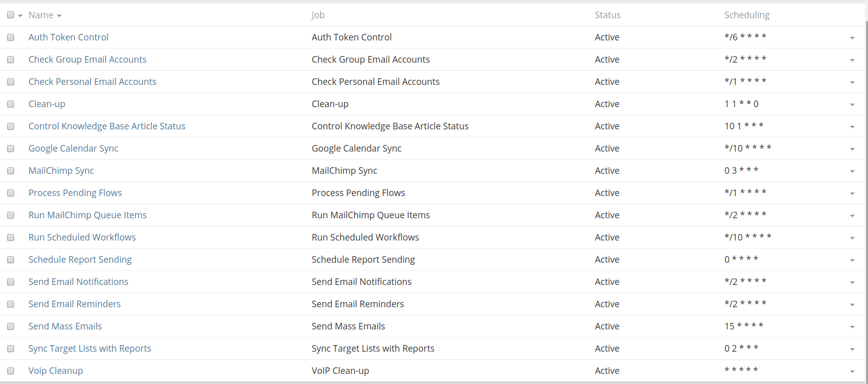Screen dimensions: 868x384
Task: Click the vertical scrollbar on the right edge
Action: tap(866, 202)
